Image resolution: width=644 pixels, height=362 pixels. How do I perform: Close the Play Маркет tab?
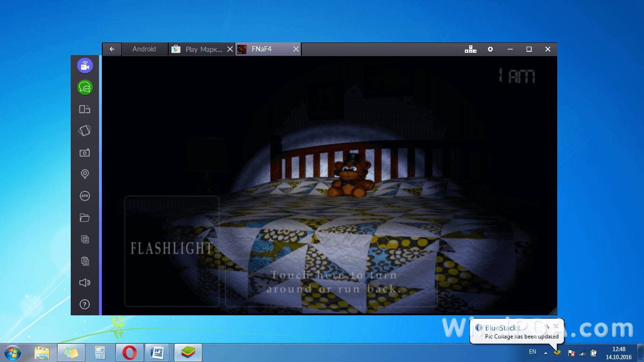click(230, 49)
